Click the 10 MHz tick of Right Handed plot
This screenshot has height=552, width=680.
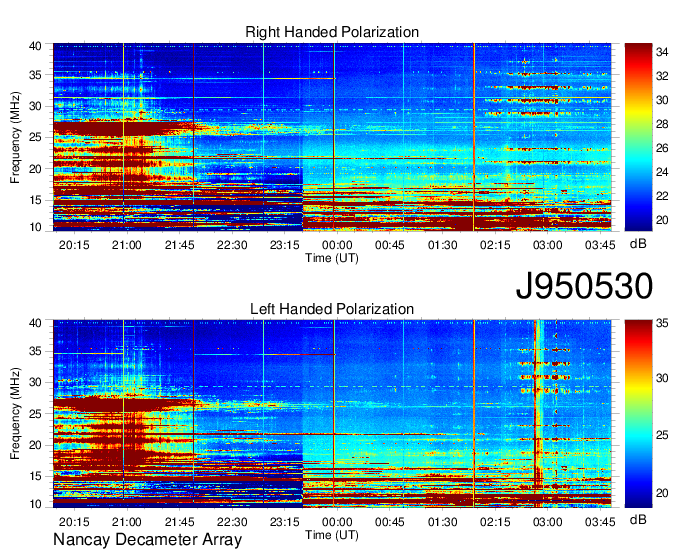coord(35,227)
